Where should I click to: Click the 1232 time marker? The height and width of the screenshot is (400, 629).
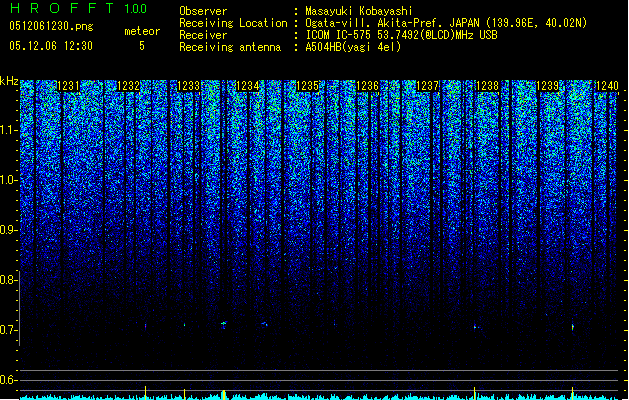coord(128,86)
